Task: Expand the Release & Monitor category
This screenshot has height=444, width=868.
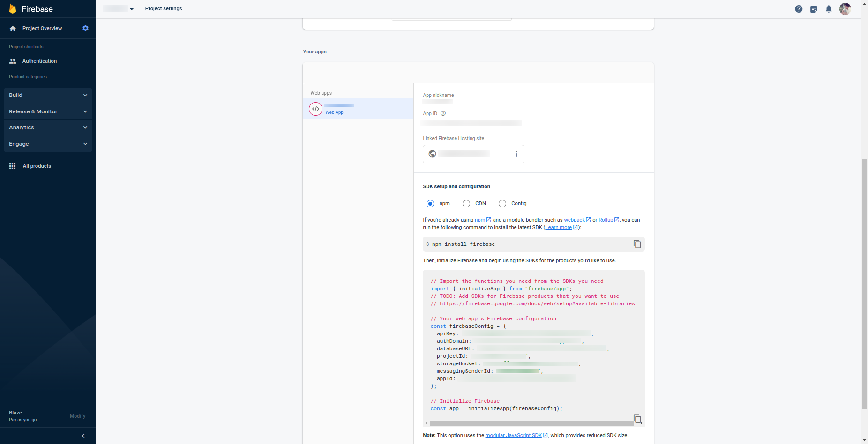Action: coord(48,111)
